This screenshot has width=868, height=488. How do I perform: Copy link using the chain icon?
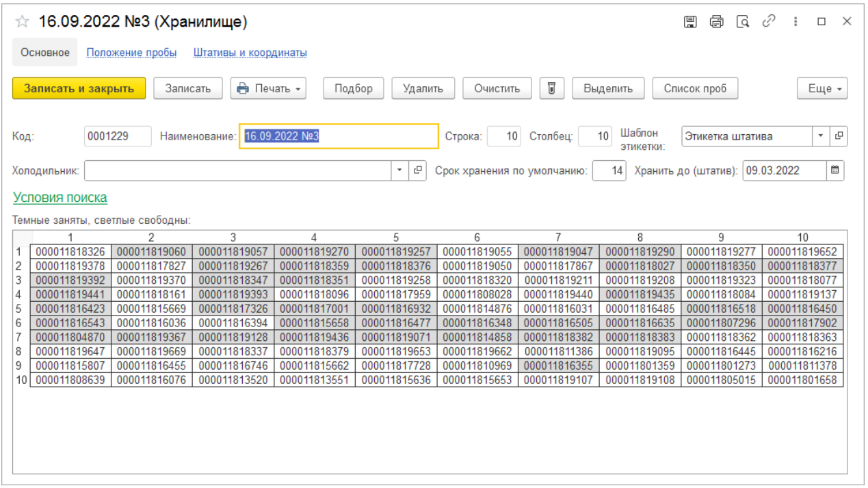click(x=768, y=22)
